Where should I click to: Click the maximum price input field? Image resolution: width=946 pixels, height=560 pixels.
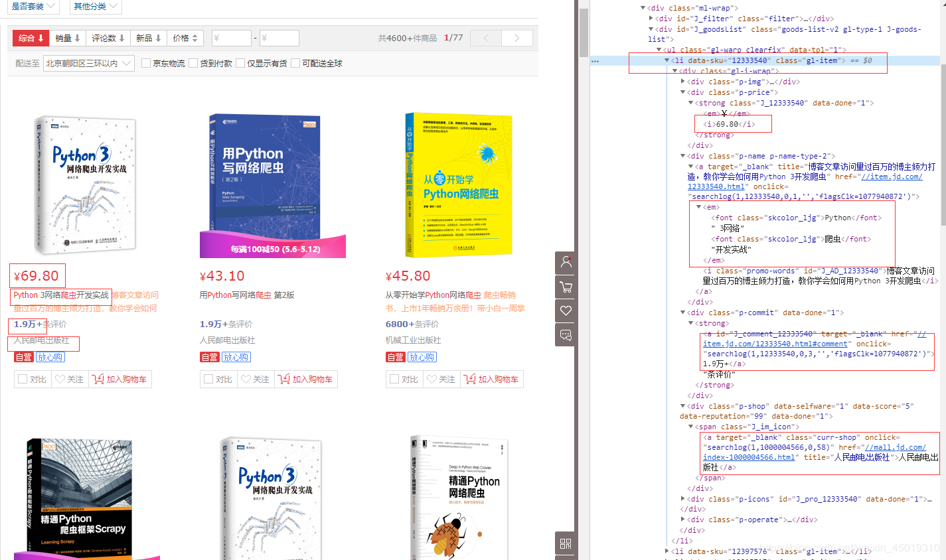[x=279, y=38]
